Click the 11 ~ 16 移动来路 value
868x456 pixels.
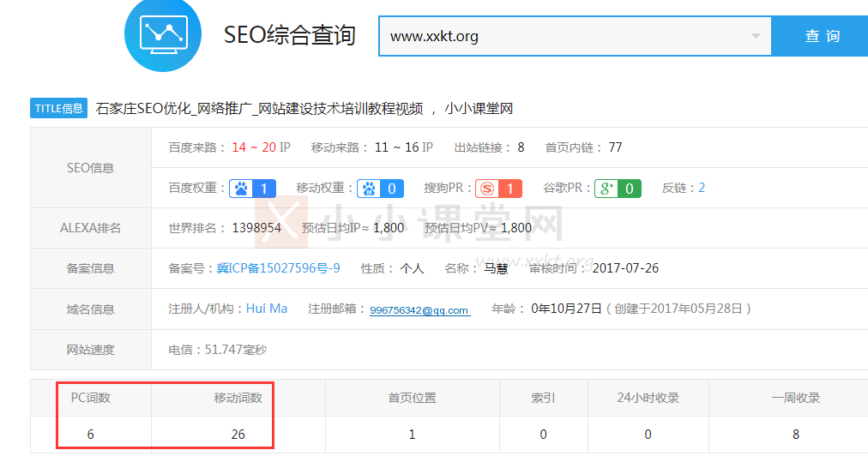[x=397, y=147]
